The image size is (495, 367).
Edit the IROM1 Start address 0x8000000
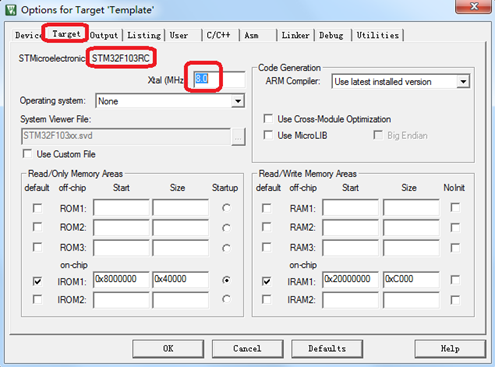121,279
